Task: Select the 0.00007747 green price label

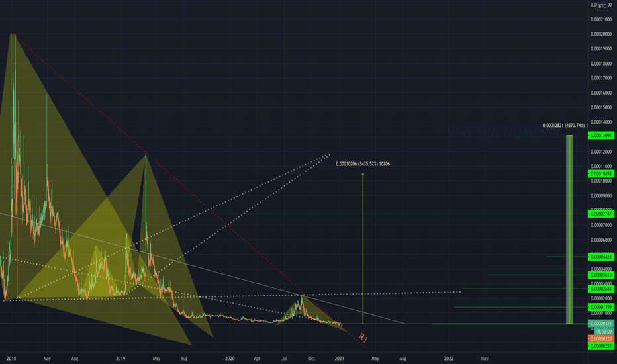Action: (601, 214)
